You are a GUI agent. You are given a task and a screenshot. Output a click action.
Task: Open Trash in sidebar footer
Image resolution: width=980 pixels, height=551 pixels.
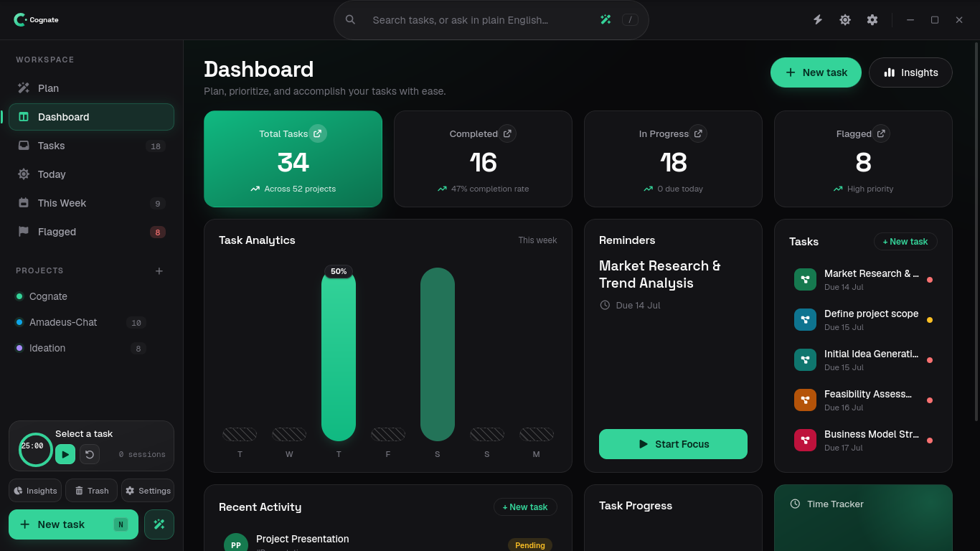coord(91,491)
